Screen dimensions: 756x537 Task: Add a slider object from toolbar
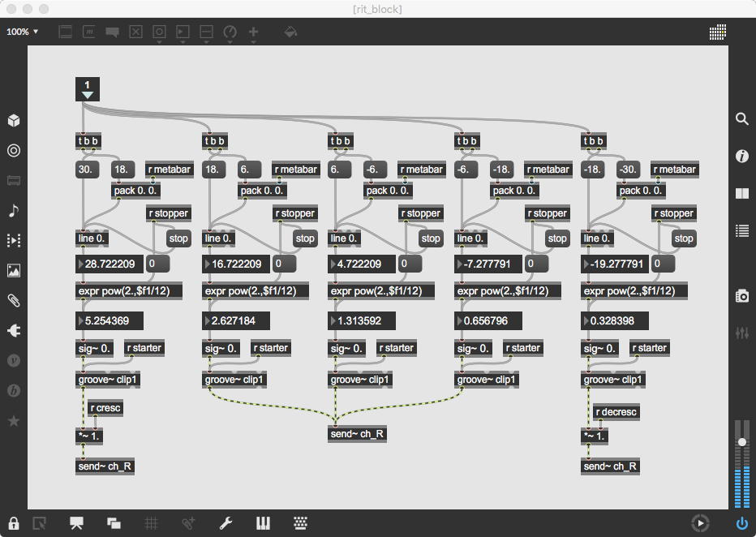coord(206,32)
